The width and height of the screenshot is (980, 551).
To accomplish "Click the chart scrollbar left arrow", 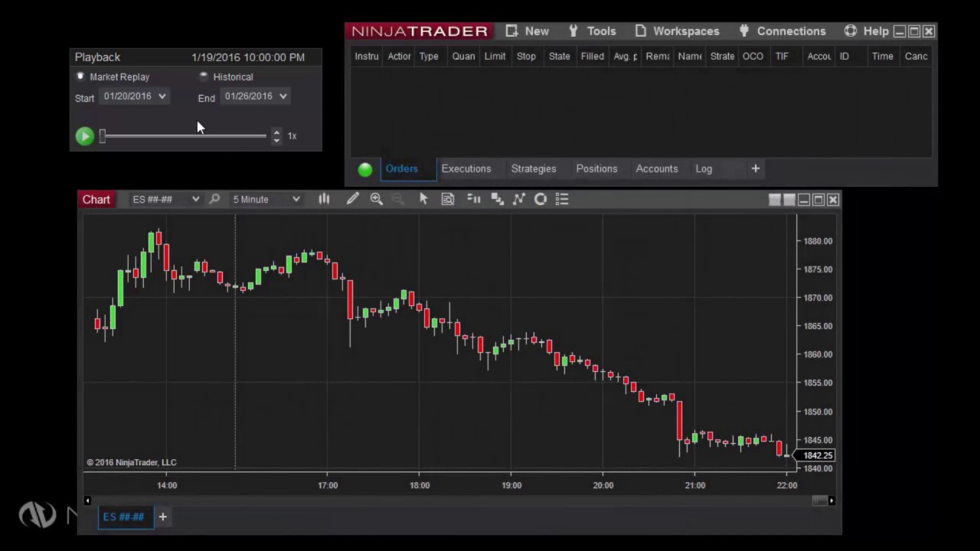I will [x=87, y=501].
